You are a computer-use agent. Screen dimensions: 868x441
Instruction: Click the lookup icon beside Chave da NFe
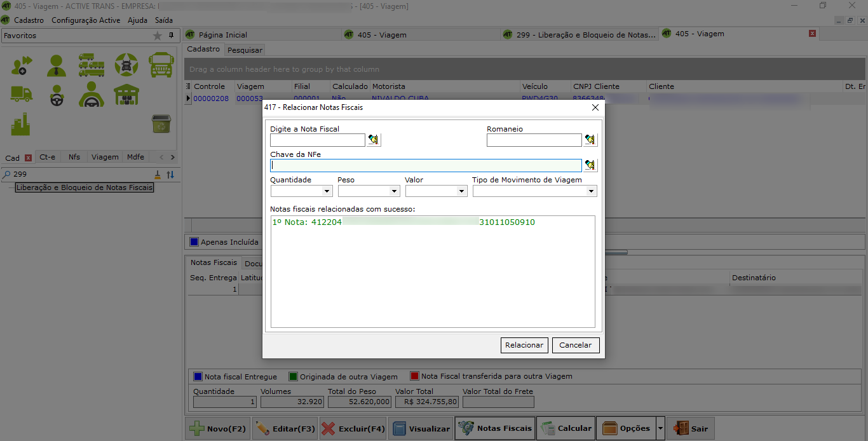590,166
